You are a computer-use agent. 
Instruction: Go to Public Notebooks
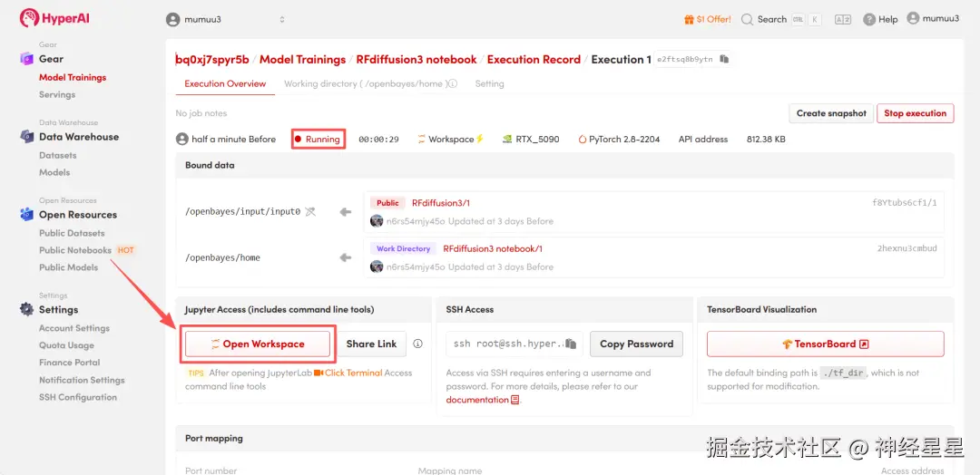pyautogui.click(x=75, y=249)
